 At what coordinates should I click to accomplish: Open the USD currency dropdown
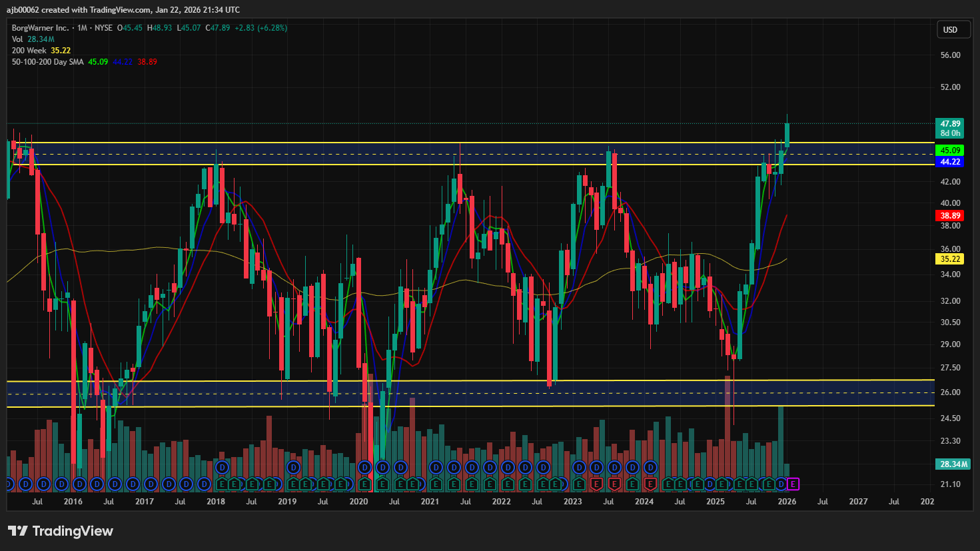coord(953,29)
